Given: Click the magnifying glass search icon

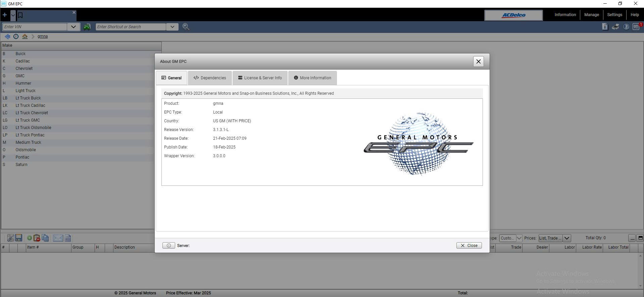Looking at the screenshot, I should click(x=186, y=27).
